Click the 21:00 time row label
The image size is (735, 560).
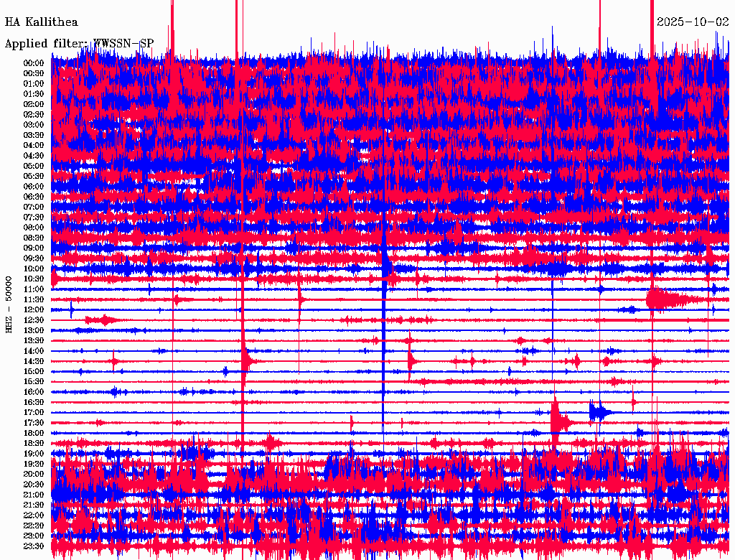[33, 495]
